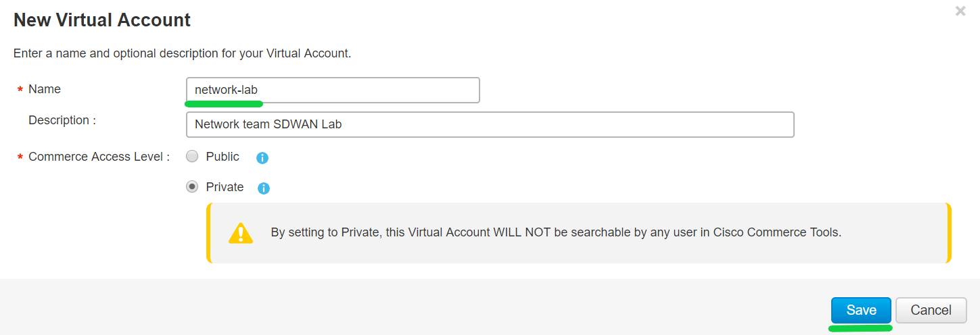Viewport: 980px width, 335px height.
Task: Cancel creating the virtual account
Action: pyautogui.click(x=931, y=310)
